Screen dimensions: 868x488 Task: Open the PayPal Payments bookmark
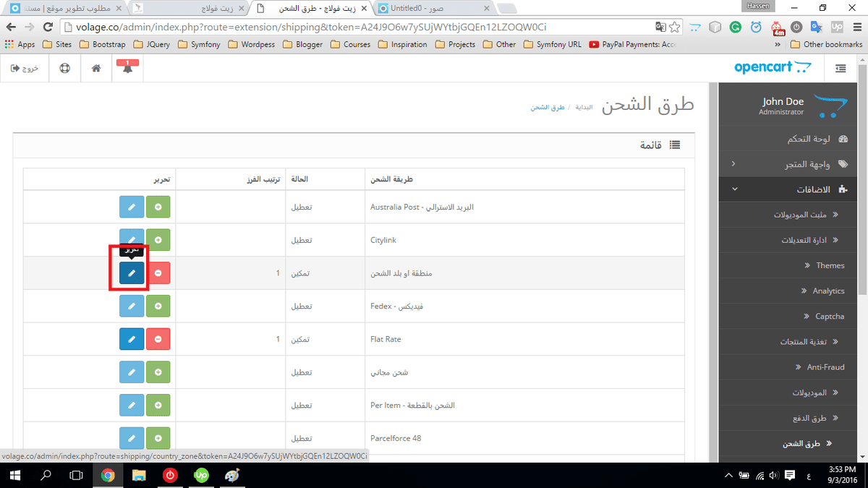coord(633,44)
